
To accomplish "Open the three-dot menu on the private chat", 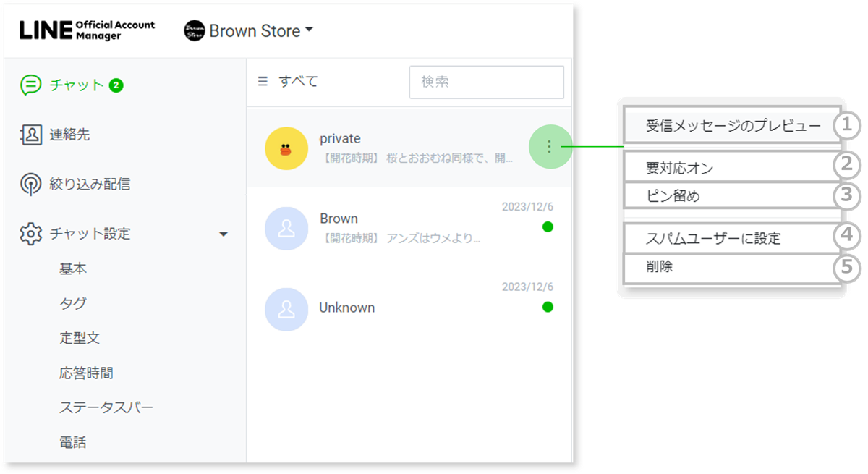I will click(x=550, y=147).
